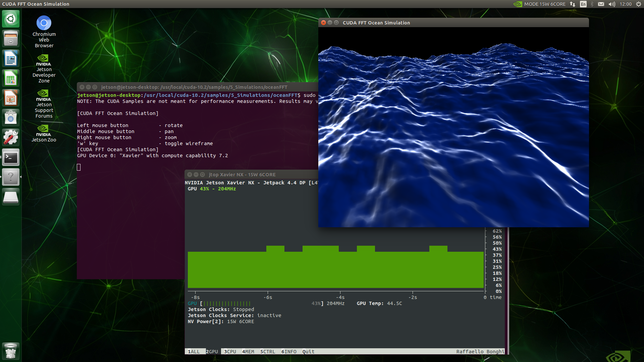Image resolution: width=644 pixels, height=362 pixels.
Task: Click the '0%' graph axis label
Action: (499, 291)
